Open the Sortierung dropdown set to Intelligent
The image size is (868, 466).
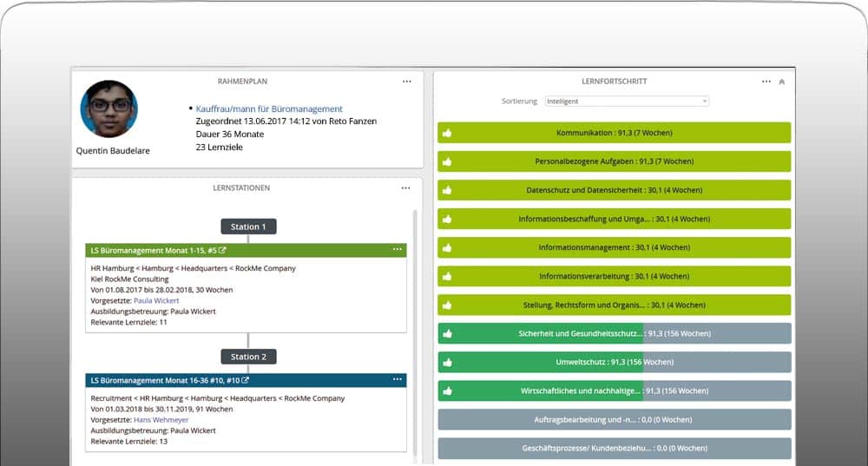coord(627,102)
